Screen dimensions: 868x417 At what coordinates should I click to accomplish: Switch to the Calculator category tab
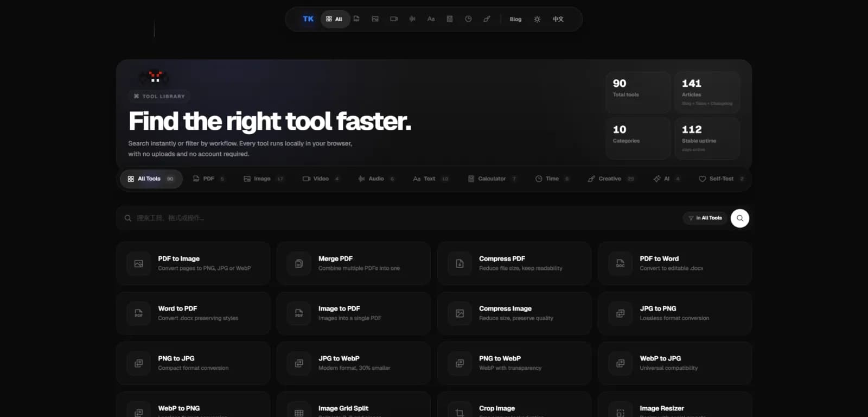[493, 179]
